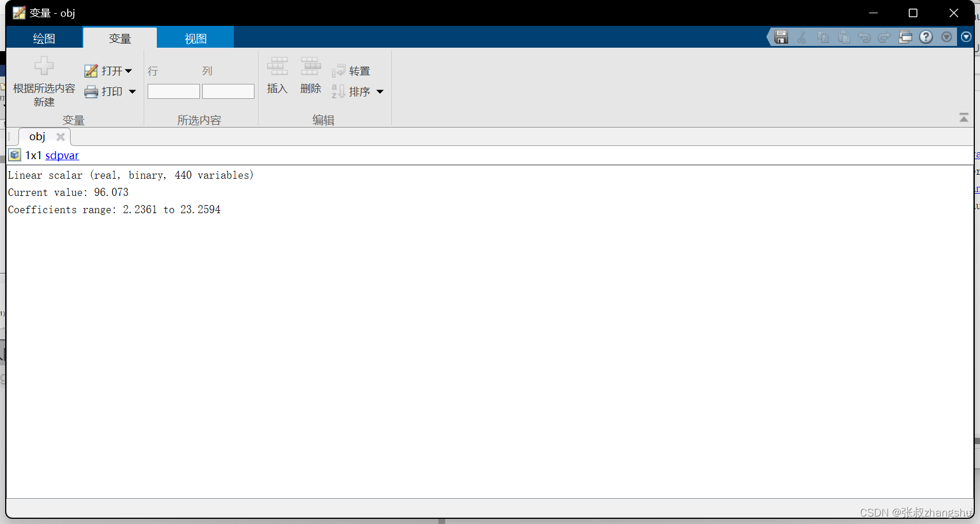
Task: Expand the 排序 sort dropdown
Action: pyautogui.click(x=380, y=91)
